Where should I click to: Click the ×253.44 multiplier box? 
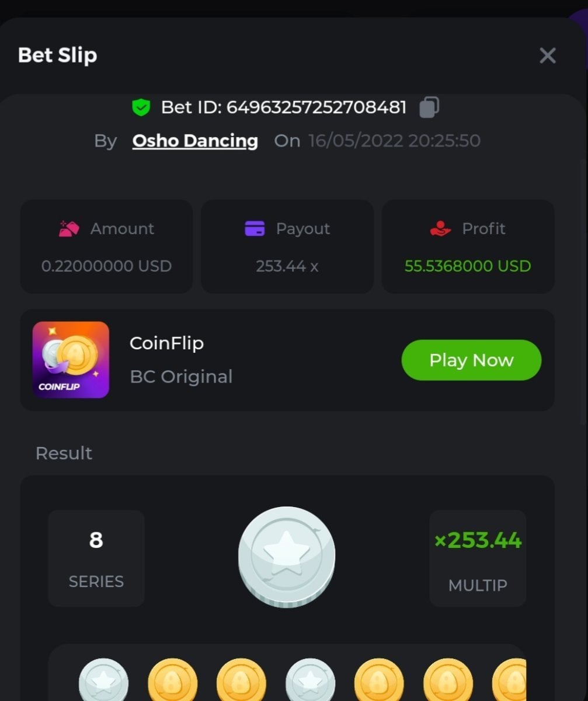point(478,558)
